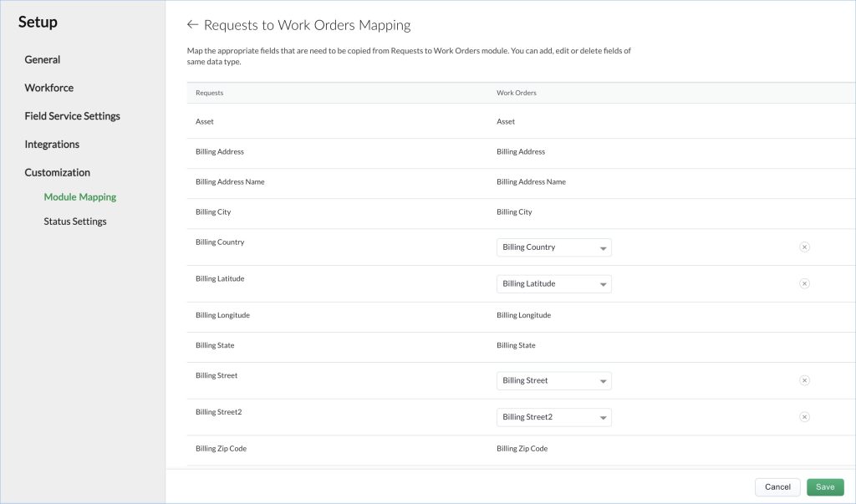Select the Asset row in the mapping table
This screenshot has width=856, height=504.
pos(204,121)
